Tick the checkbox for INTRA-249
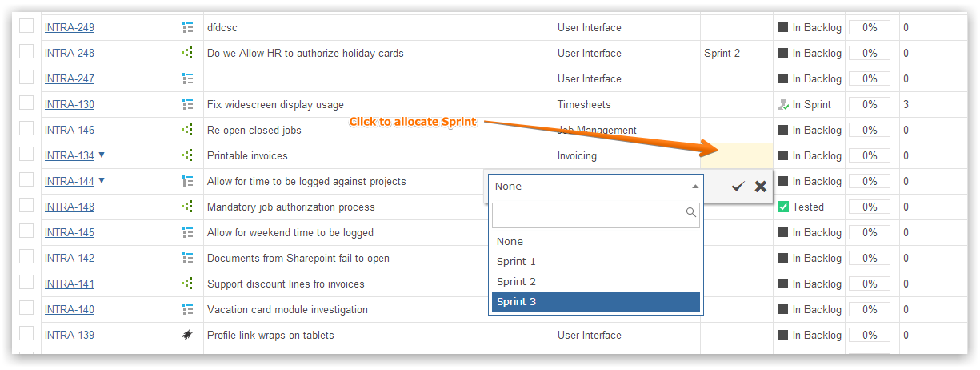Viewport: 980px width, 370px height. tap(26, 26)
